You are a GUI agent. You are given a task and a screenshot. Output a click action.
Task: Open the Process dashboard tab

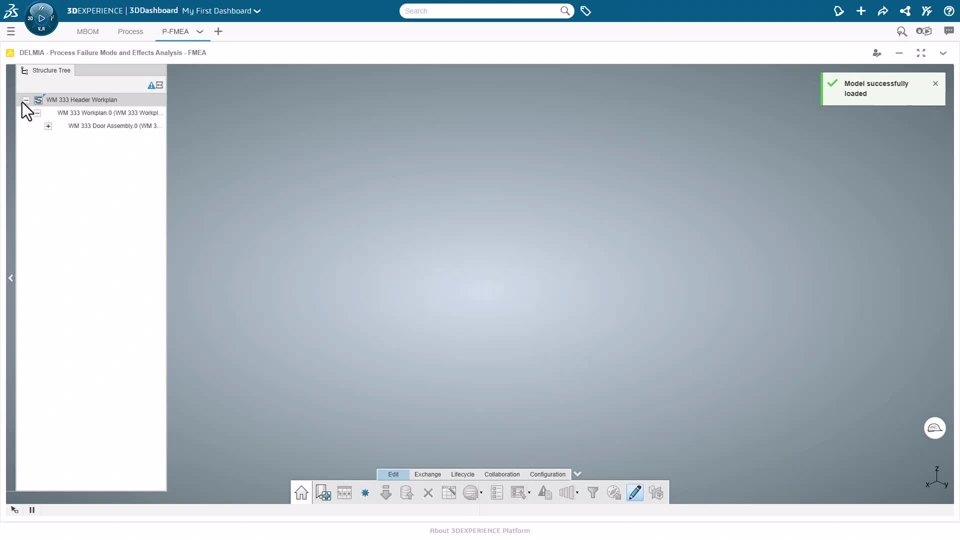(130, 31)
